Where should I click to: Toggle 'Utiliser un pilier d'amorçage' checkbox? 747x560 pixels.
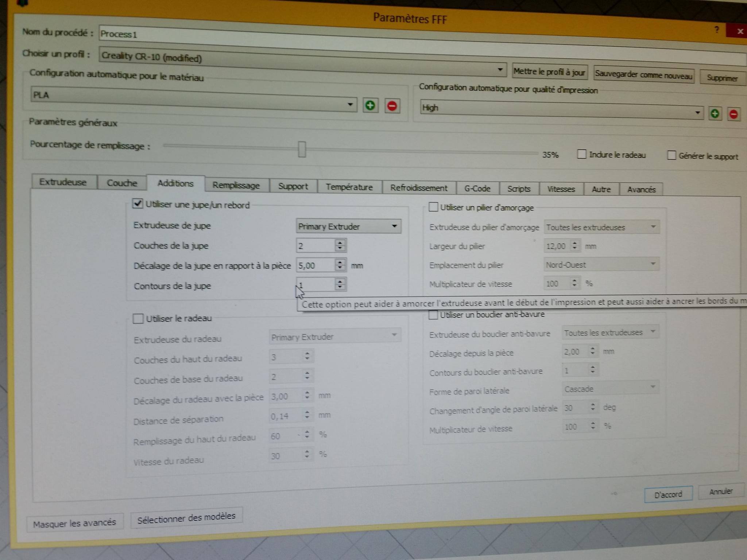coord(433,207)
